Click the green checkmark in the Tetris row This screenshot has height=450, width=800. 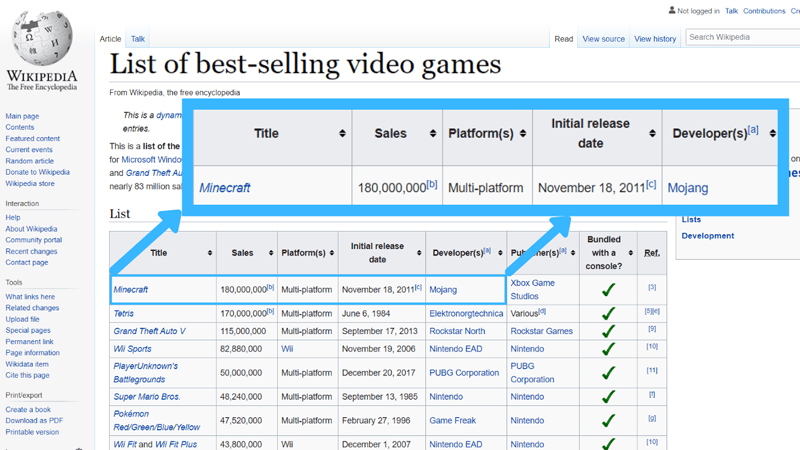point(608,313)
